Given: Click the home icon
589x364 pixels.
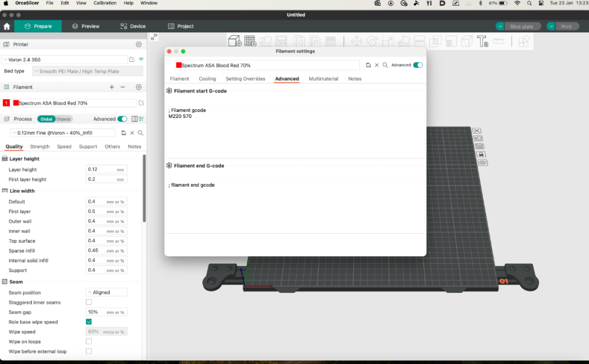Looking at the screenshot, I should pyautogui.click(x=6, y=27).
